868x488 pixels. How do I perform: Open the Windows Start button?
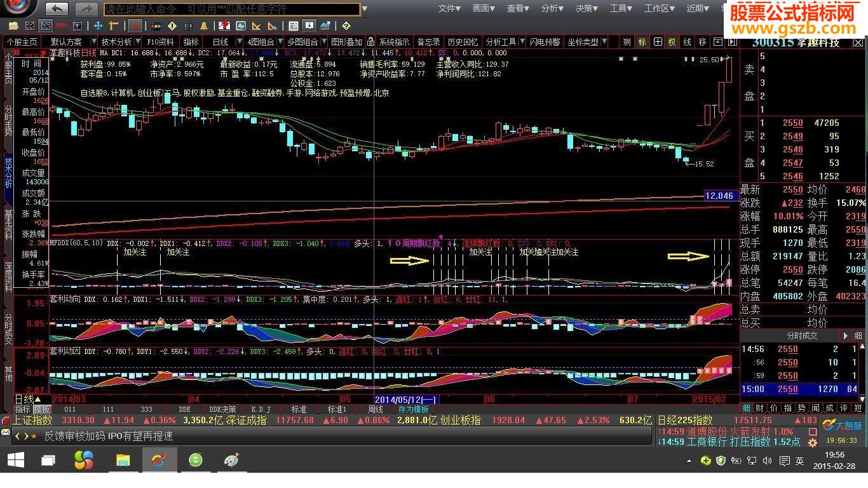15,460
